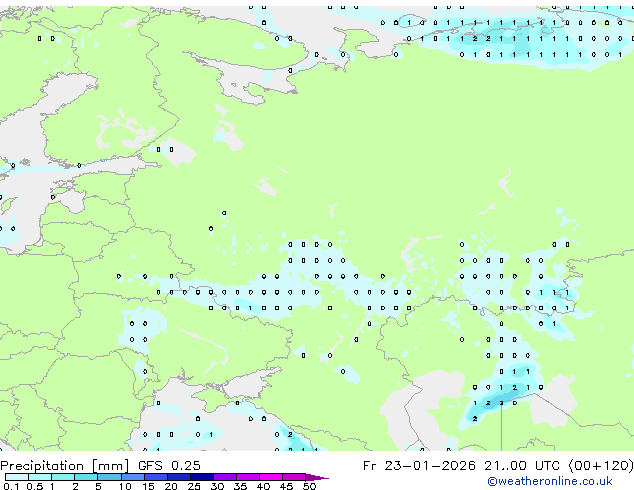
Task: Select the 0.1–0.5 mm legend color swatch
Action: [17, 477]
